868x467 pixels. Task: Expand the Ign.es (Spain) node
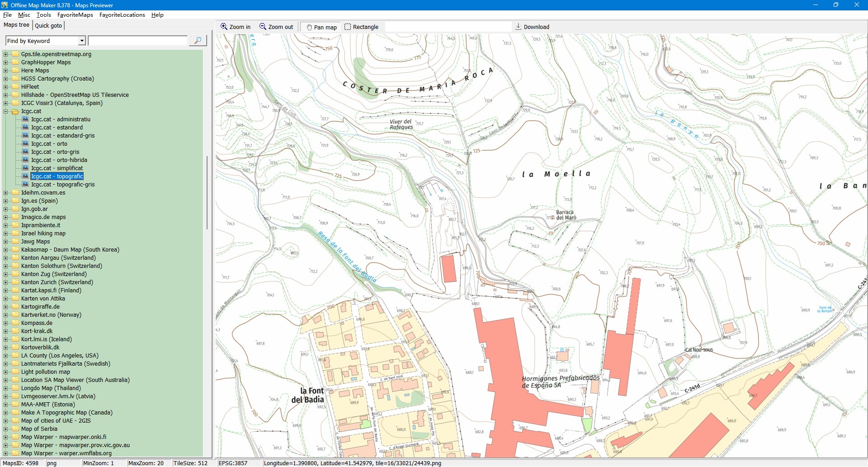[6, 201]
